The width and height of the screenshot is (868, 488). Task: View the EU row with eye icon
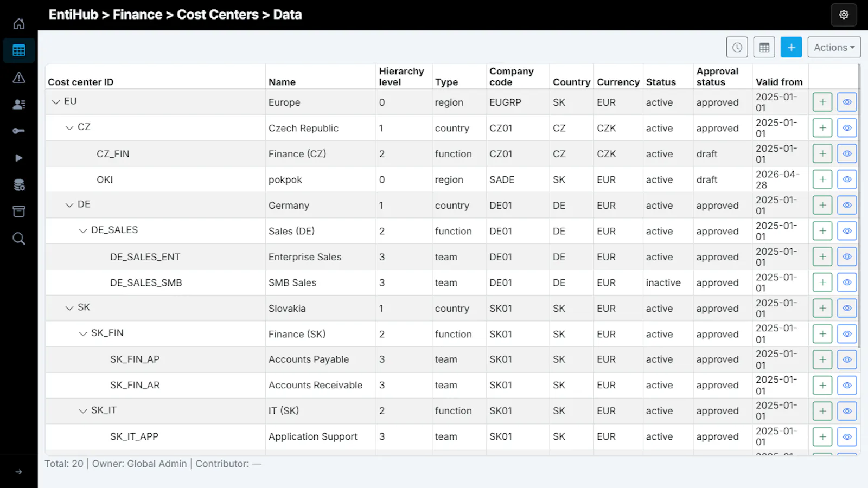coord(847,102)
